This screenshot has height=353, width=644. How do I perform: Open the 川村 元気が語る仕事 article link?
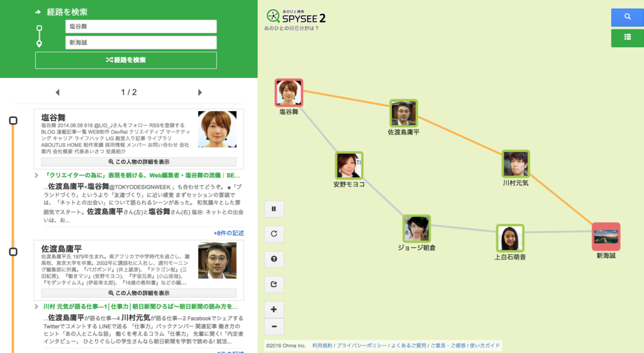tap(140, 307)
